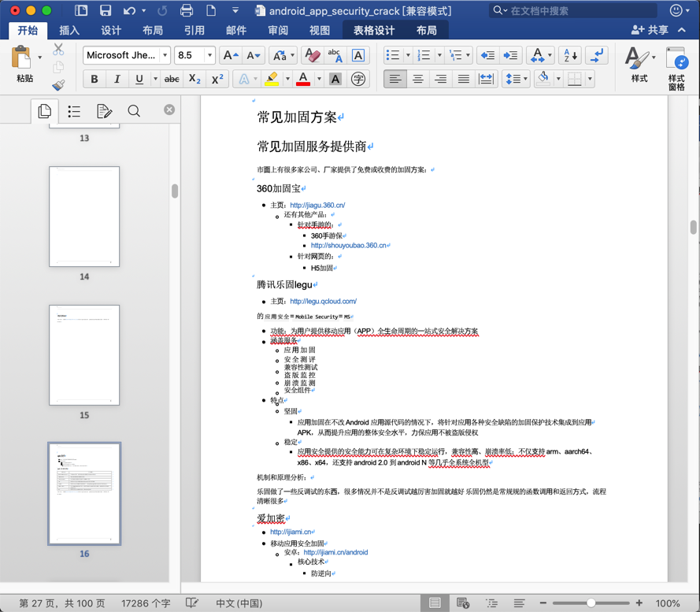Toggle strikethrough formatting

click(x=172, y=80)
